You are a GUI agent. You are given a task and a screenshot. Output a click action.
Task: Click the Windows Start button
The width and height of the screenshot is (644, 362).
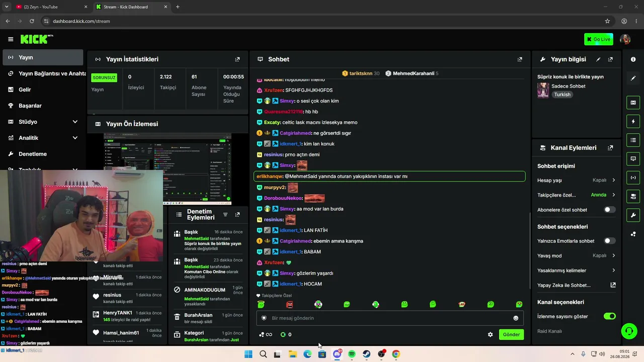[248, 354]
